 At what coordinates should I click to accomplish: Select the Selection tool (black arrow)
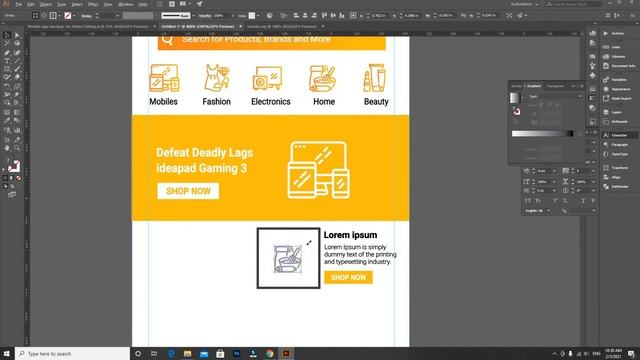click(7, 36)
